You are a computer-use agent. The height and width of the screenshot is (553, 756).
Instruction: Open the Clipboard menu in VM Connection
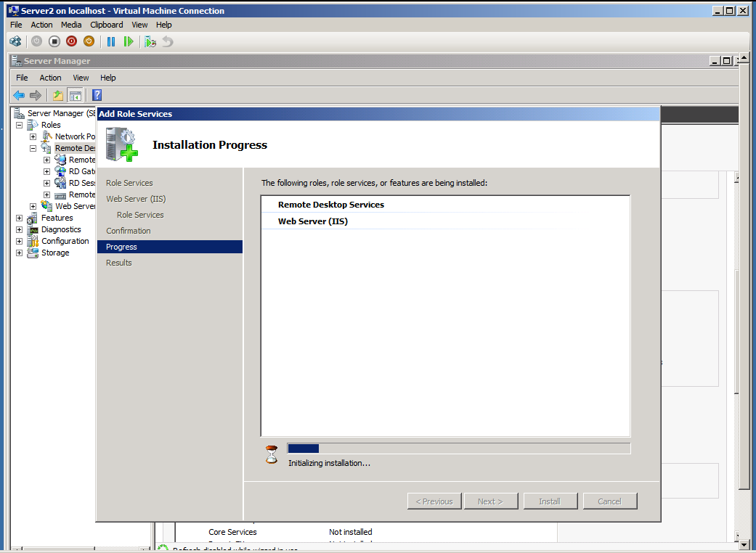(107, 25)
